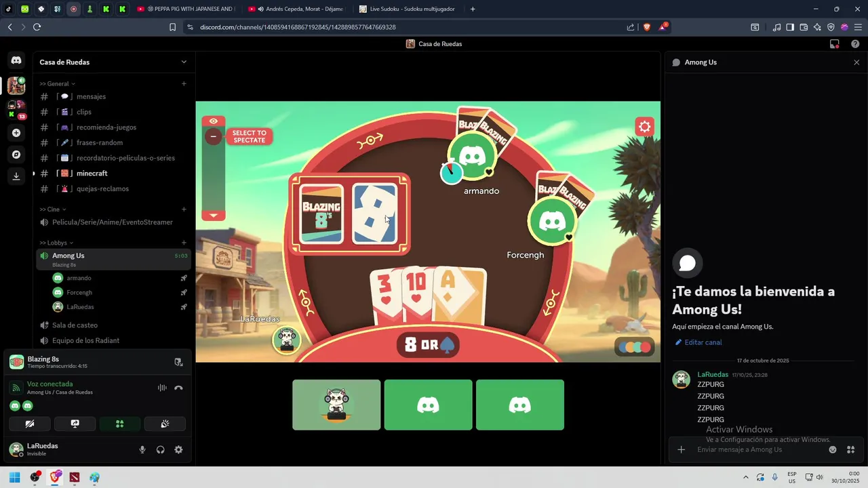Toggle Brave sidebar panel icon
Image resolution: width=868 pixels, height=488 pixels.
[790, 27]
